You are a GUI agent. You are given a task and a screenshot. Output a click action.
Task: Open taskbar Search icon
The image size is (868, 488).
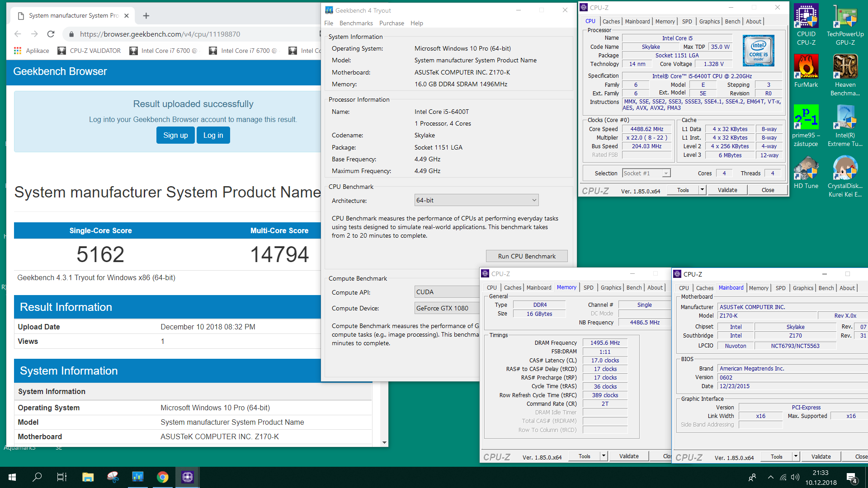(x=37, y=477)
